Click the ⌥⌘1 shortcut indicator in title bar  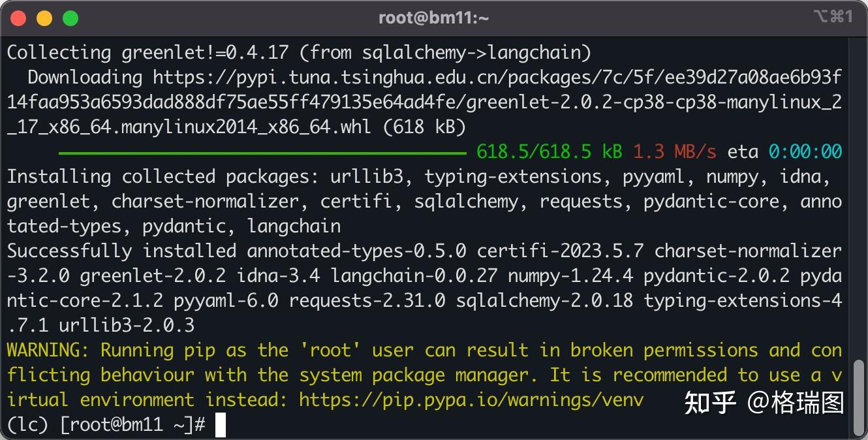coord(833,17)
